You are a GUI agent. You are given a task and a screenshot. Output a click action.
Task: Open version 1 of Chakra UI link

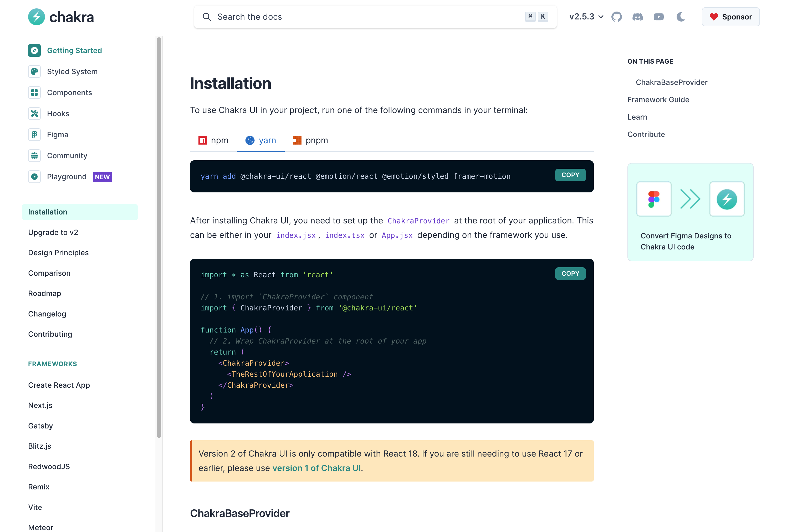click(316, 468)
